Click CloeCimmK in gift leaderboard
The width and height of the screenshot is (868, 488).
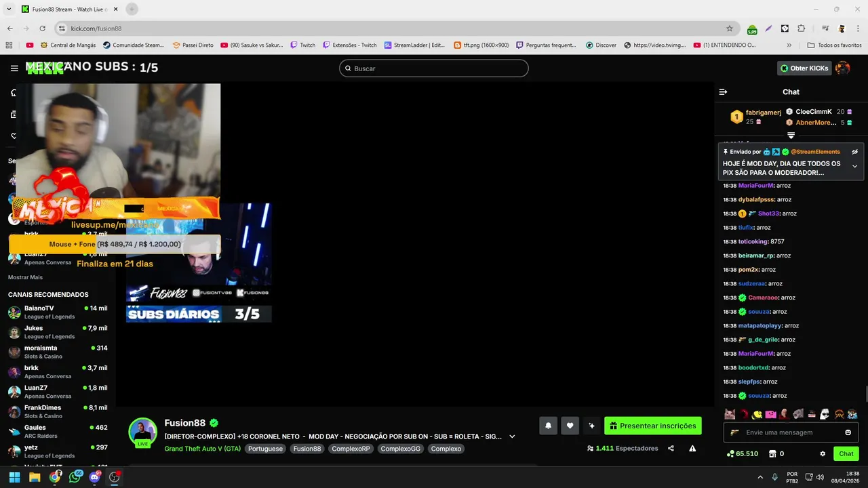(814, 112)
